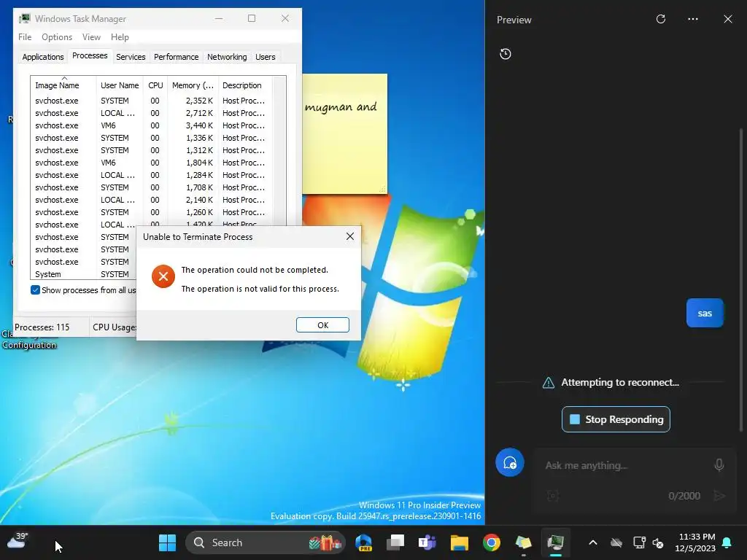747x560 pixels.
Task: Click the yellow sticky note text
Action: [341, 106]
